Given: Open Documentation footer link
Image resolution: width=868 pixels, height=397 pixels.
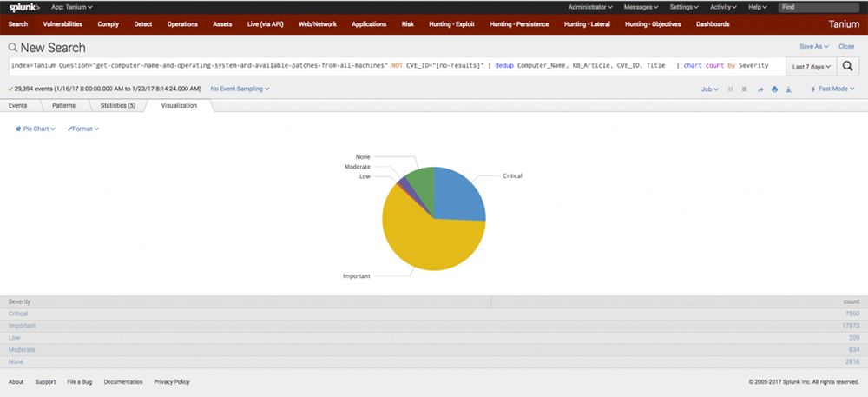Looking at the screenshot, I should point(123,382).
